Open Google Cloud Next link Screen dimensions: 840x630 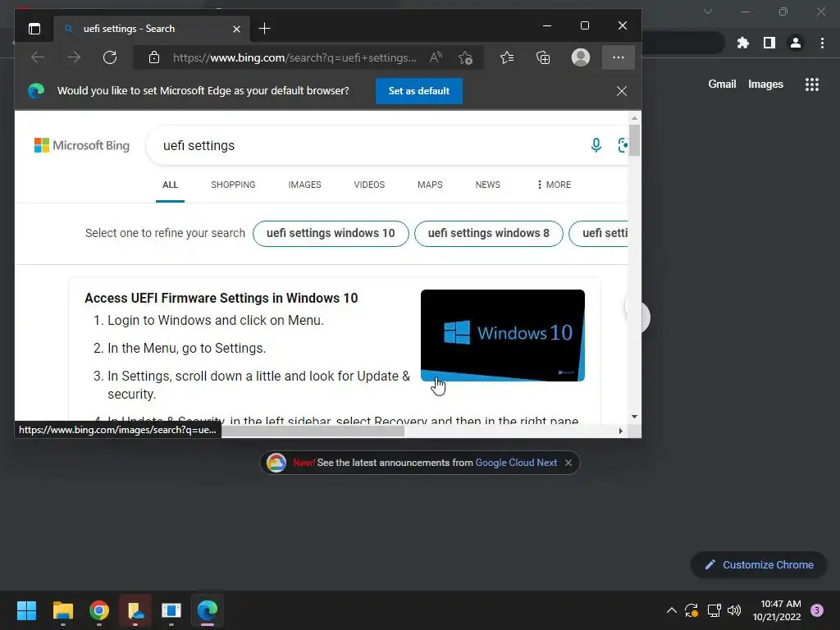tap(516, 463)
